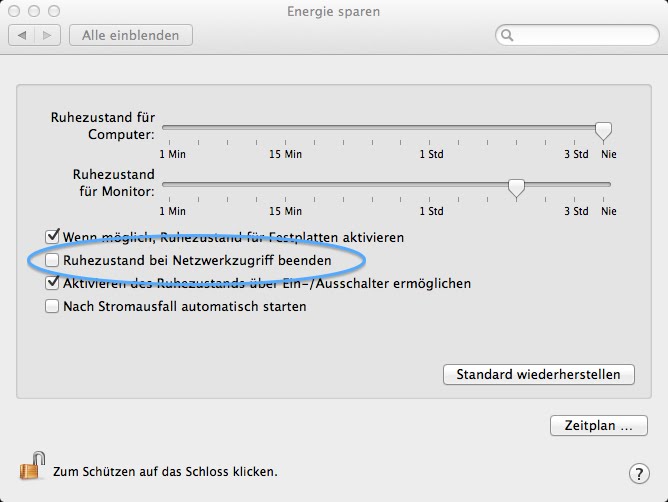668x502 pixels.
Task: Uncheck Ruhezustand für Festplatten aktivieren
Action: click(52, 238)
